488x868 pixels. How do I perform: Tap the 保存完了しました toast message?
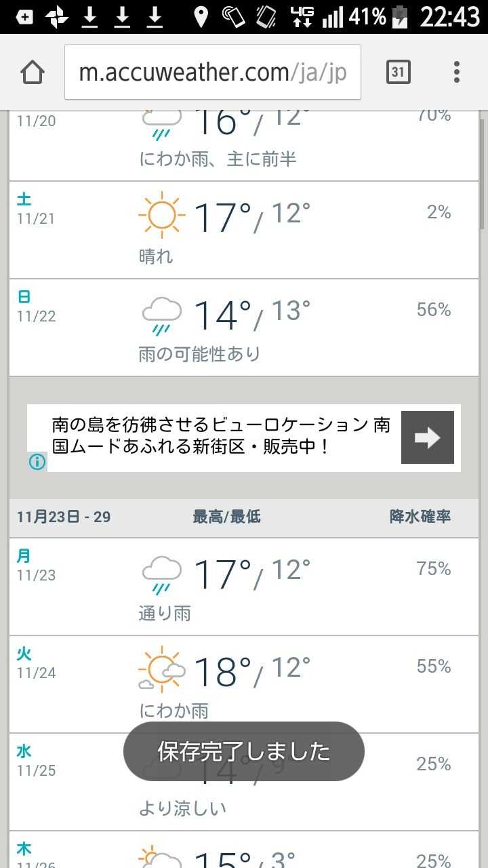tap(244, 751)
